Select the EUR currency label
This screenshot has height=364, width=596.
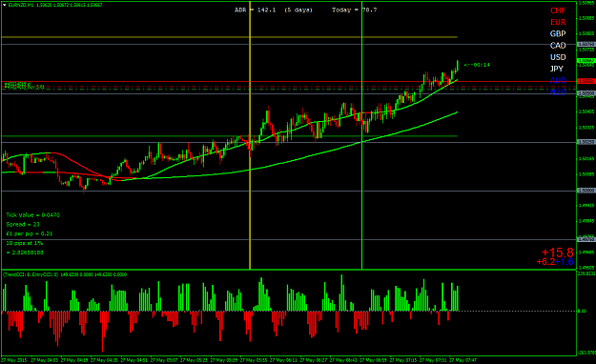coord(558,22)
